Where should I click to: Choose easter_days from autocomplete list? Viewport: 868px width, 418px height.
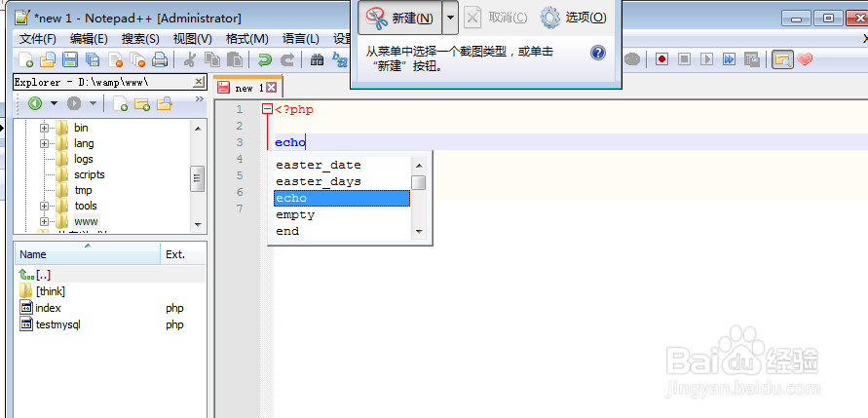pyautogui.click(x=342, y=181)
